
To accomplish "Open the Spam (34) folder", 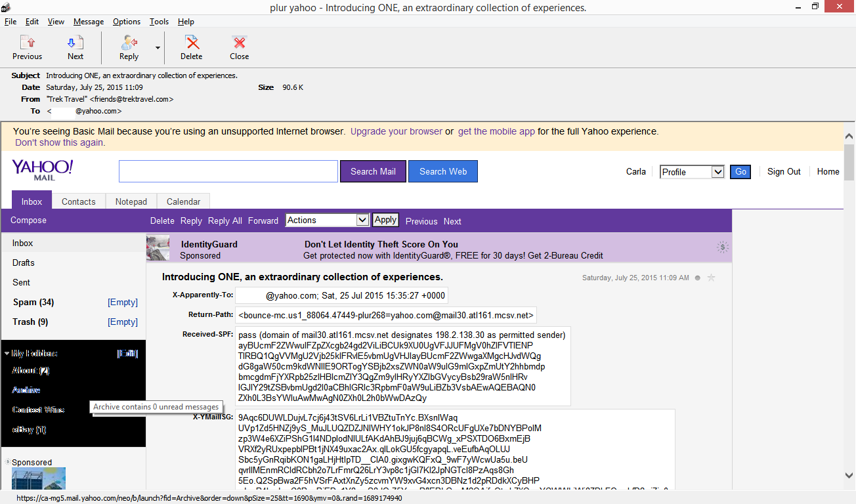I will 33,303.
